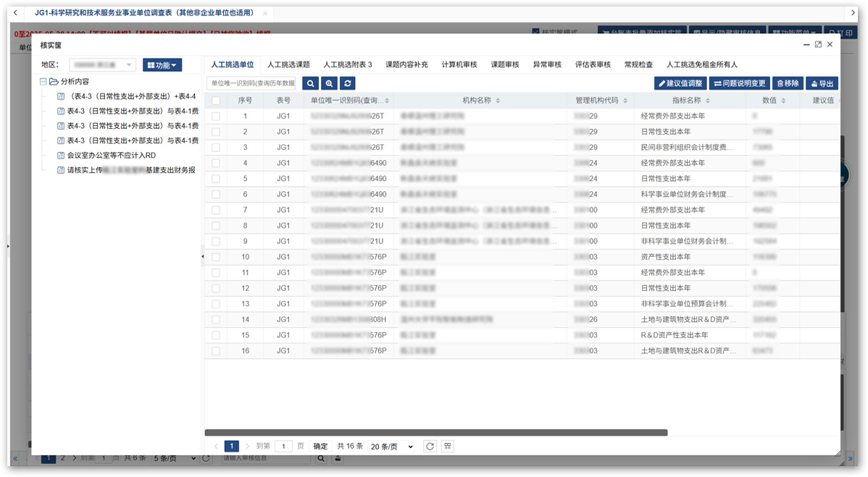The image size is (868, 477).
Task: Switch to the 计算机审核 tab
Action: [x=459, y=64]
